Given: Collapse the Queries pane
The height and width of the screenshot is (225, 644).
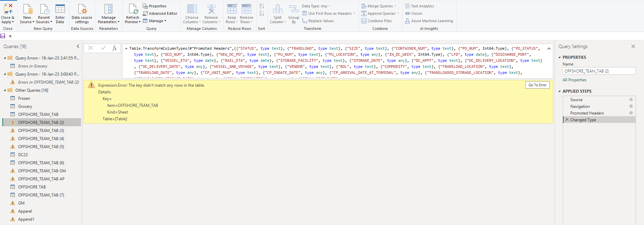Looking at the screenshot, I should [x=78, y=46].
